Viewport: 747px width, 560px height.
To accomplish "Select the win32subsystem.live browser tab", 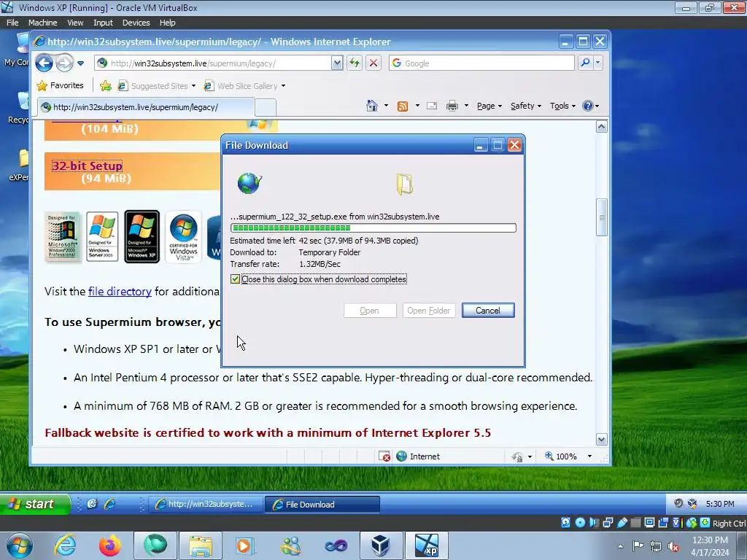I will pos(146,107).
